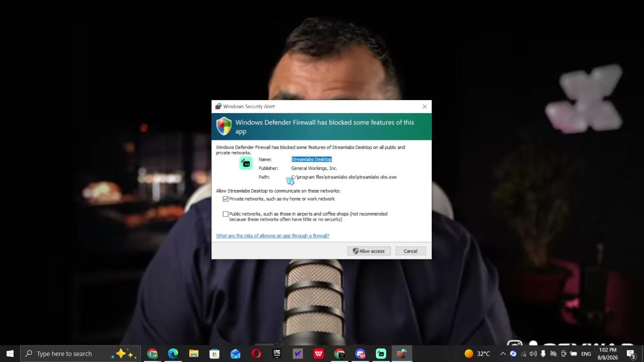644x362 pixels.
Task: Launch the Opera browser from taskbar
Action: (256, 353)
